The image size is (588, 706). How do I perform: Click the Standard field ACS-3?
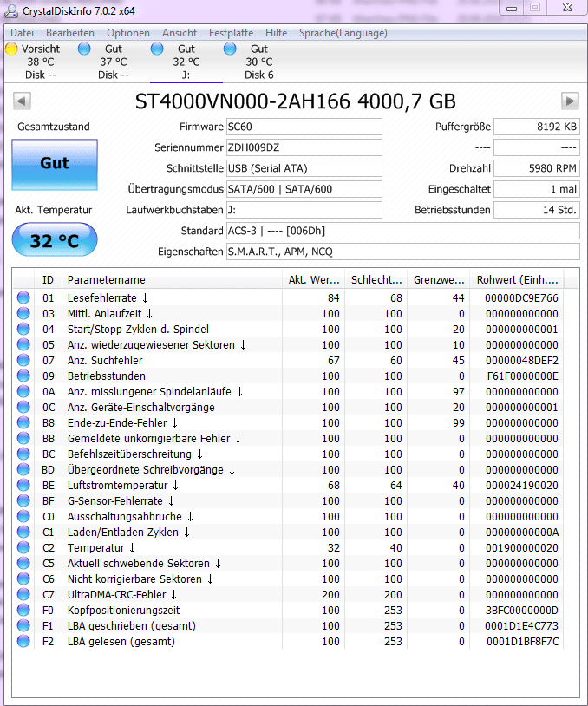pyautogui.click(x=403, y=231)
